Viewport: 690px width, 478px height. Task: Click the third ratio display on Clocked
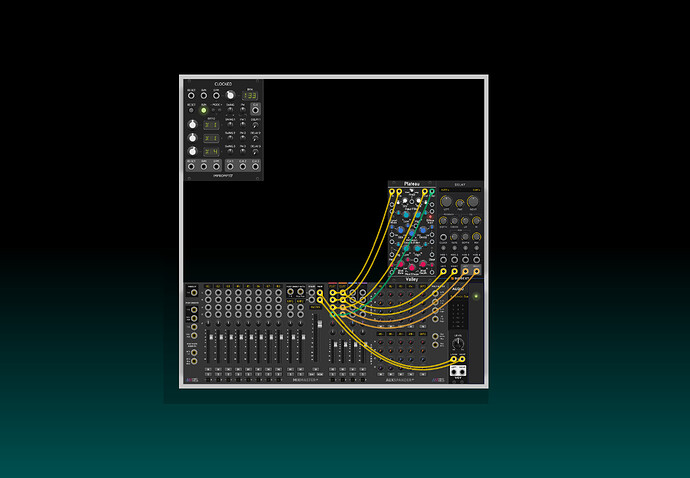tap(212, 151)
